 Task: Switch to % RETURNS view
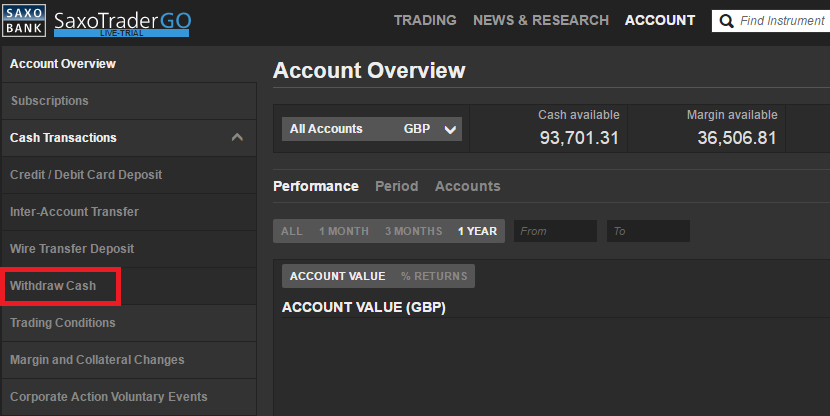434,276
